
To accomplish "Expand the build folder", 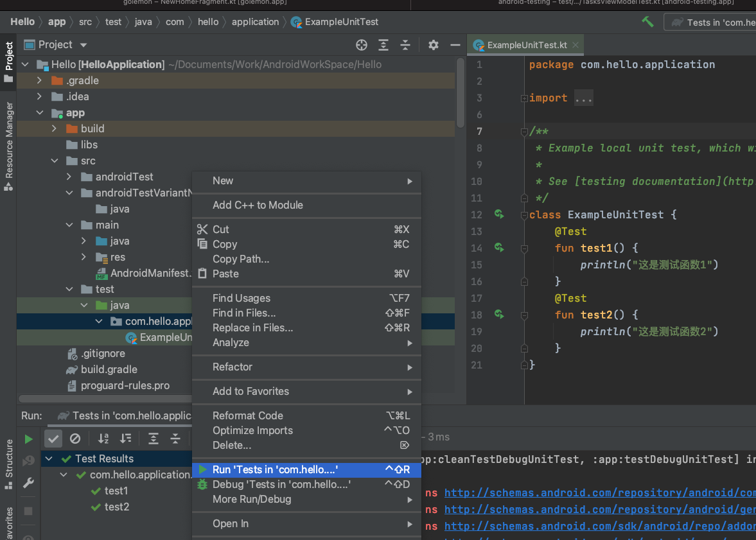I will click(x=54, y=128).
